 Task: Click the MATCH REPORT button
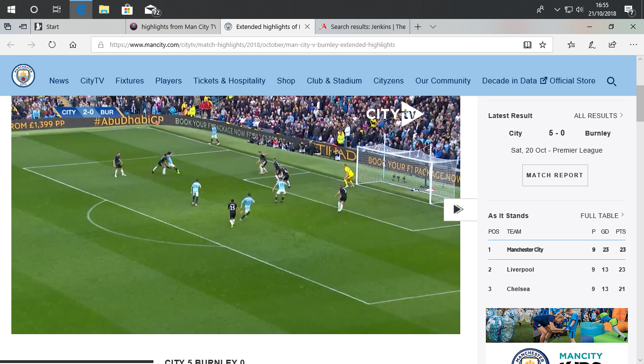click(x=555, y=175)
